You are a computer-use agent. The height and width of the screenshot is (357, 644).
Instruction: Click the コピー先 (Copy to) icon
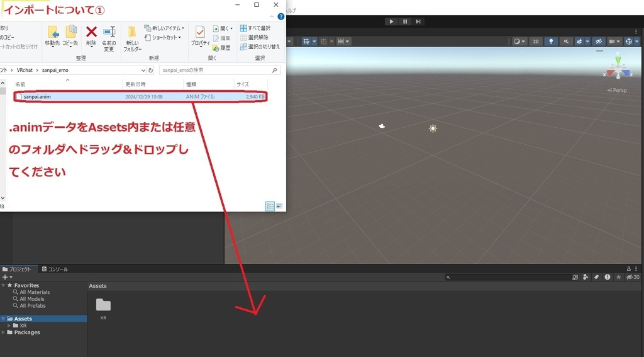pyautogui.click(x=70, y=32)
